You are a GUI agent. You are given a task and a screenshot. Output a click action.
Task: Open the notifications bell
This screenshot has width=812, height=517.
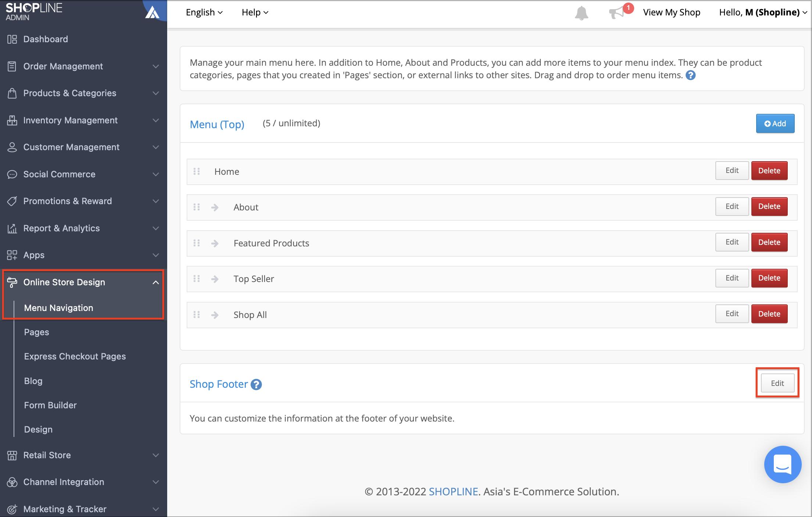(x=581, y=13)
